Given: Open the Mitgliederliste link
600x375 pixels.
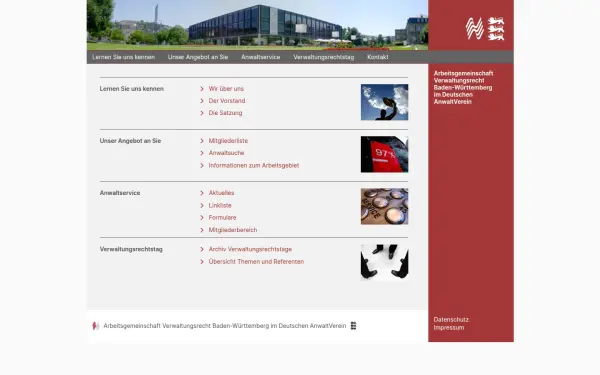Looking at the screenshot, I should (228, 141).
